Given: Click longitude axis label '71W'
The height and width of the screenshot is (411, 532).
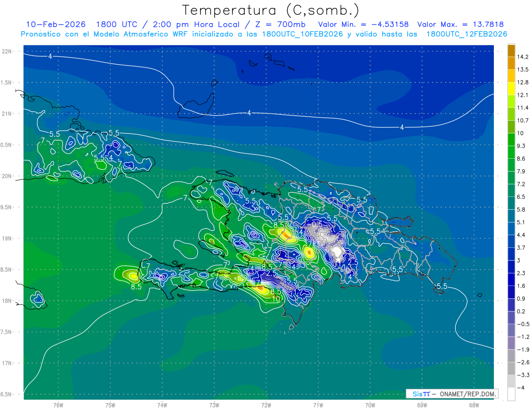Looking at the screenshot, I should click(318, 405).
